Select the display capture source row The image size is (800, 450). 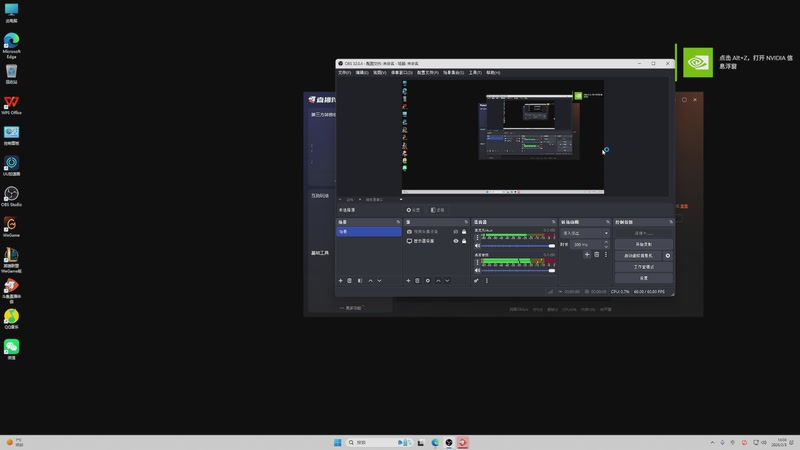436,241
